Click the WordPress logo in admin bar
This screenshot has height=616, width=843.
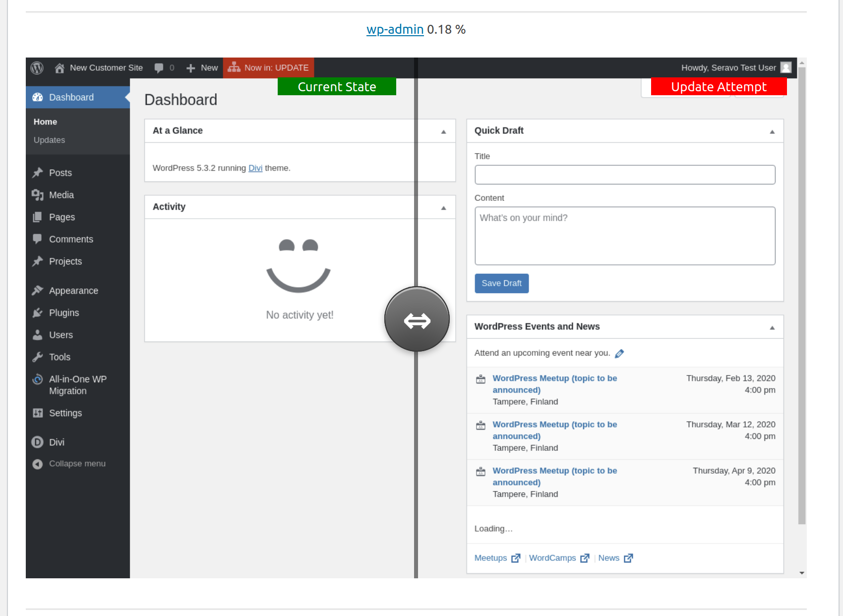coord(37,68)
